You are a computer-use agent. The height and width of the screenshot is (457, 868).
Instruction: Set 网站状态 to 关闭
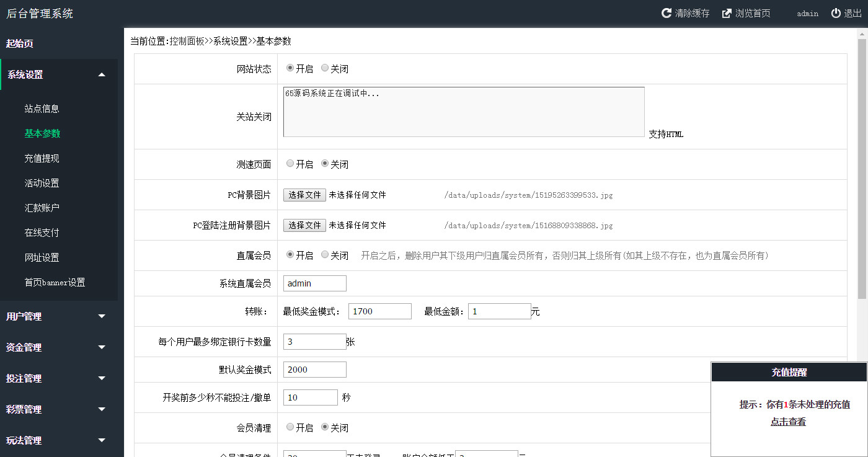tap(325, 68)
